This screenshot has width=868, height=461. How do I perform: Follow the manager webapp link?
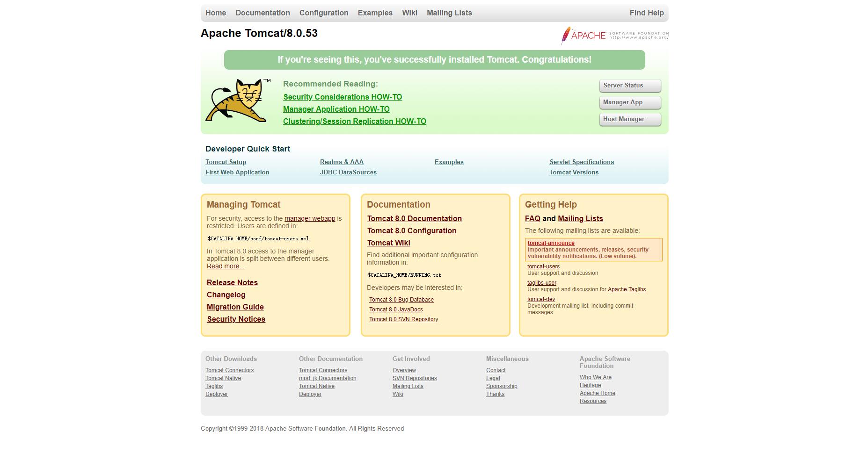click(x=310, y=218)
